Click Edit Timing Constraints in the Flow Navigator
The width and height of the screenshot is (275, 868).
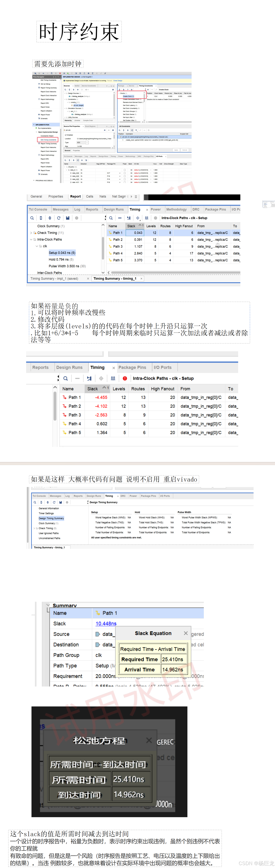click(48, 140)
